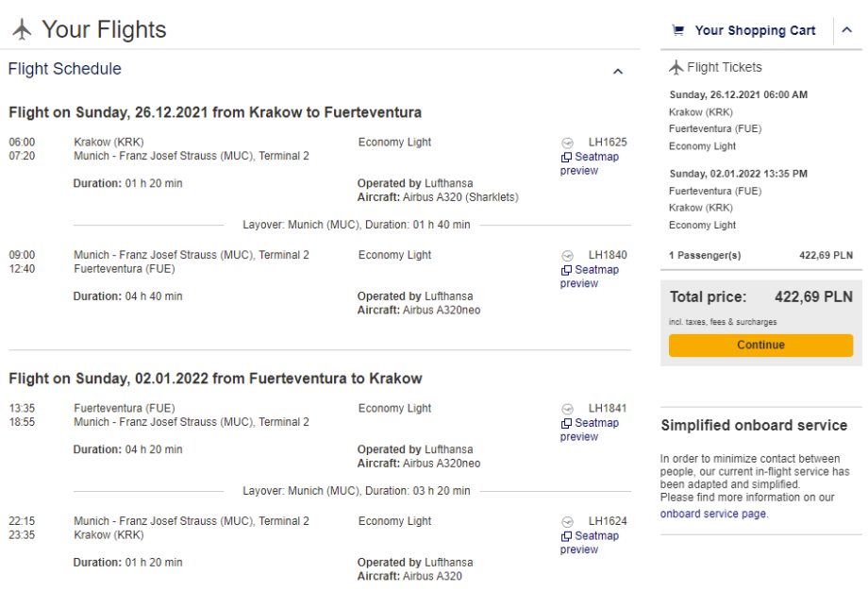This screenshot has height=591, width=868.
Task: Click the airline alliance icon beside LH1840
Action: (x=567, y=255)
